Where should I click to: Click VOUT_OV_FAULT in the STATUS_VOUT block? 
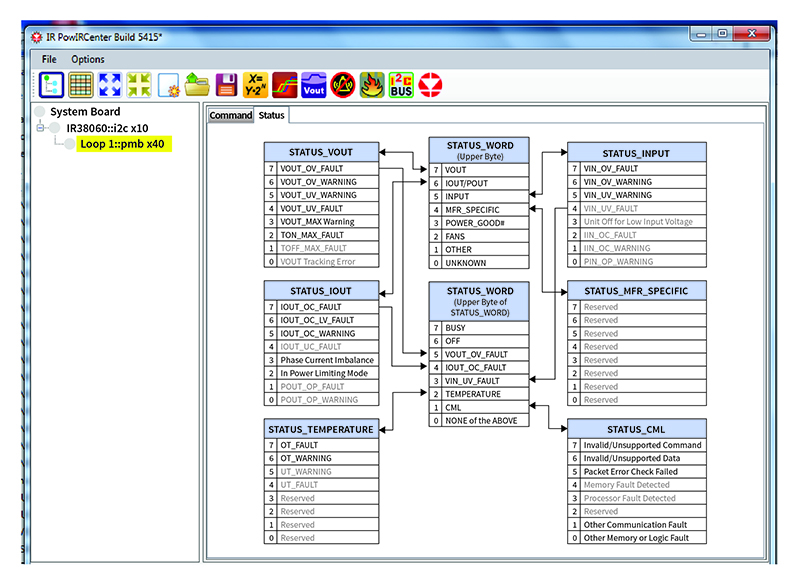click(x=321, y=168)
